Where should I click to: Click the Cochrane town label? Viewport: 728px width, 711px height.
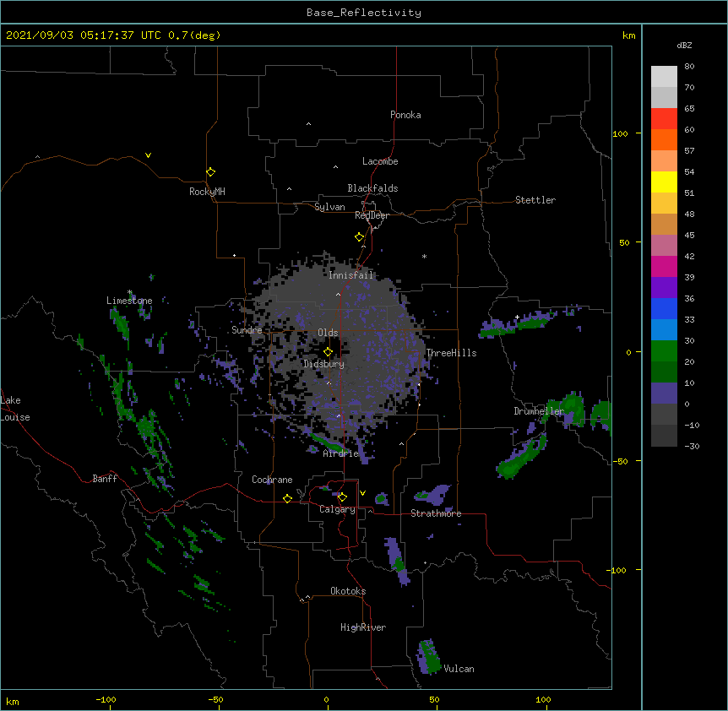tap(272, 480)
